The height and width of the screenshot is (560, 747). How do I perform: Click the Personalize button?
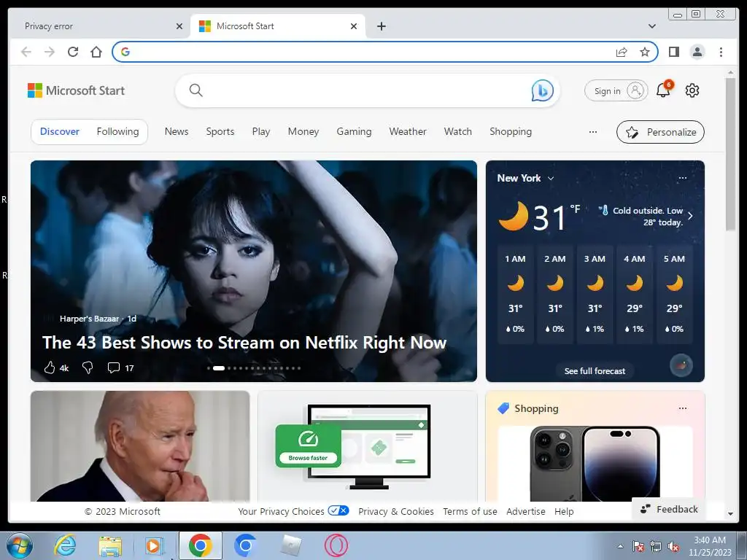(x=660, y=132)
